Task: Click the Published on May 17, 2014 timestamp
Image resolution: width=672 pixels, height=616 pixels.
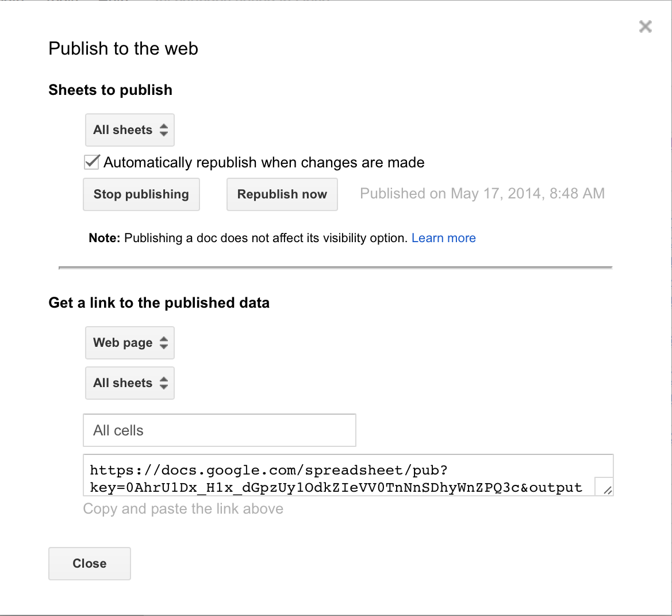Action: pos(482,194)
